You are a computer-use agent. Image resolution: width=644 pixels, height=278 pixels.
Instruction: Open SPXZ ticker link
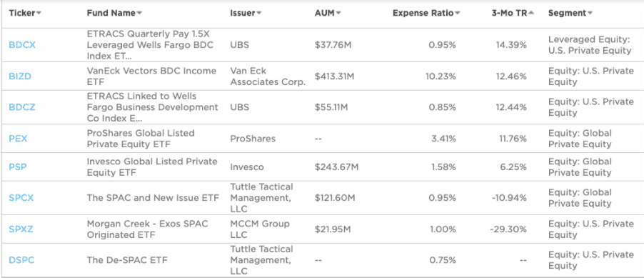coord(21,229)
